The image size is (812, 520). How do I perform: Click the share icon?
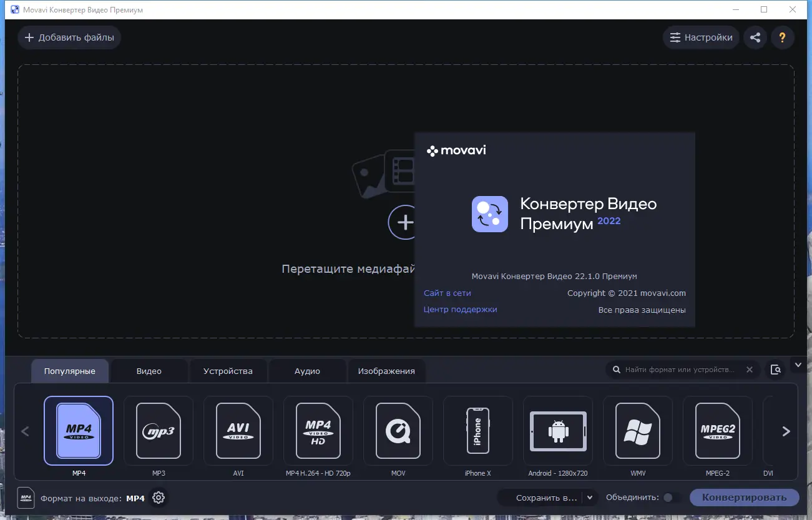pyautogui.click(x=755, y=37)
